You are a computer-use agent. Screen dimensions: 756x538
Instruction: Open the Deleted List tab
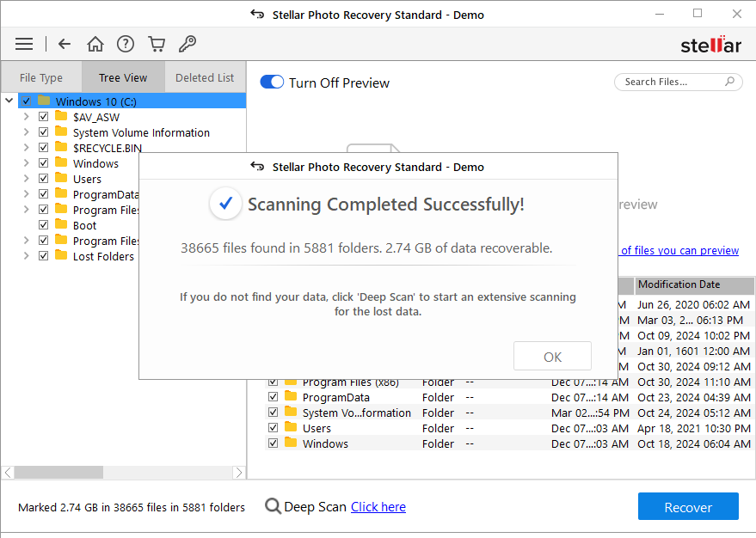coord(205,76)
